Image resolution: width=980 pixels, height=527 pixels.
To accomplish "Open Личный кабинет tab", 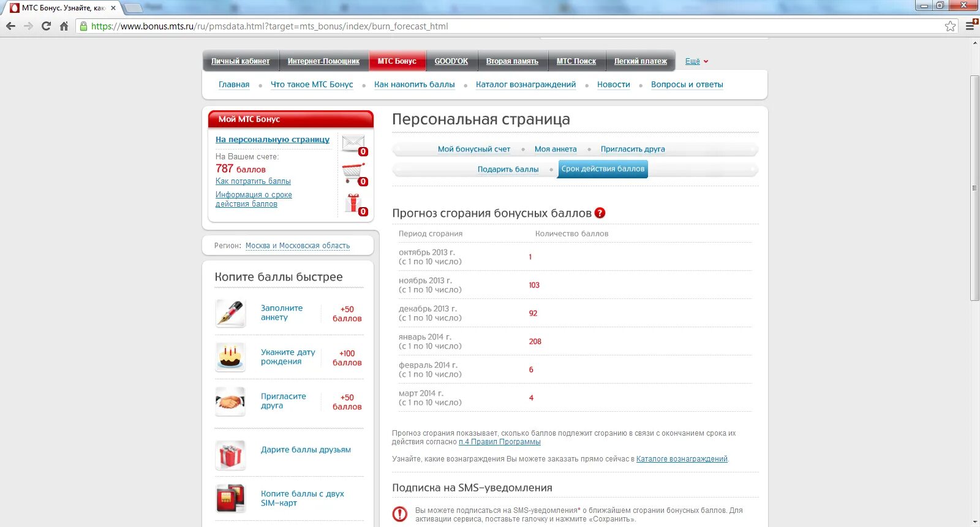I will (240, 61).
